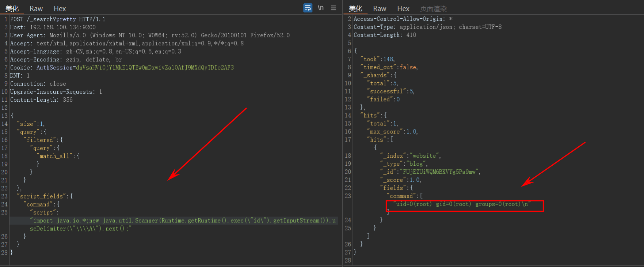
Task: Click the Accept: text/html header line
Action: [127, 43]
